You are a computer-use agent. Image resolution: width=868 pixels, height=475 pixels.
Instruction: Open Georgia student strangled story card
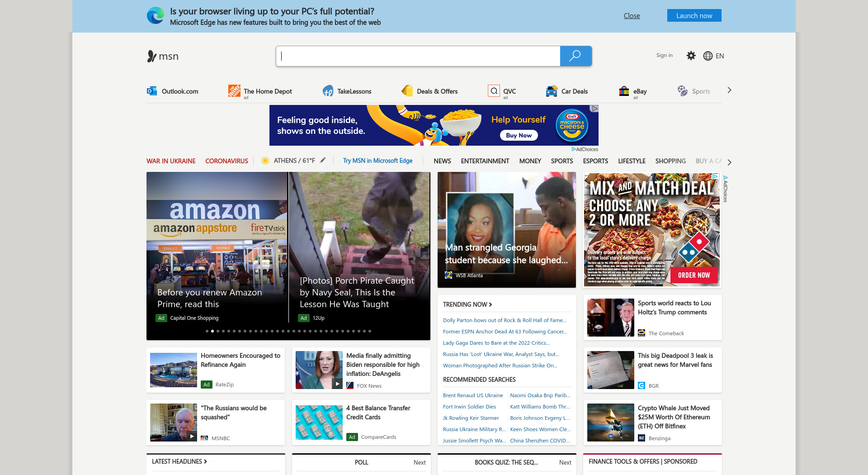click(x=507, y=230)
